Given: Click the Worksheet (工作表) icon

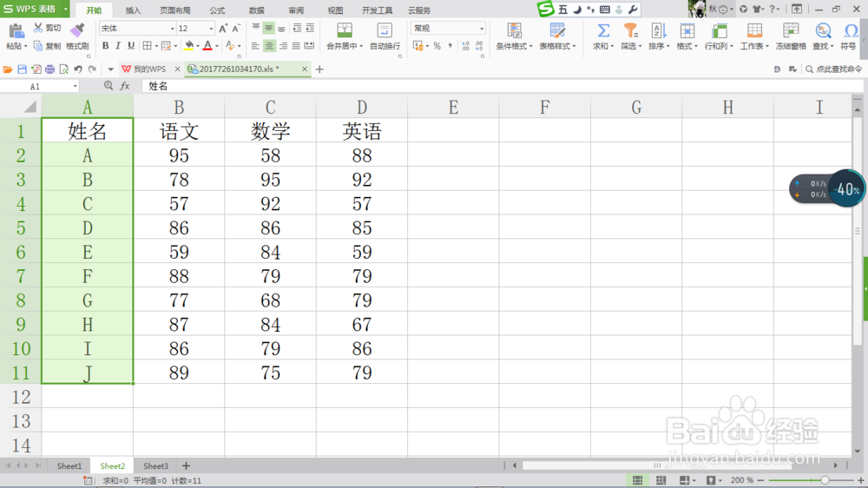Looking at the screenshot, I should 754,30.
